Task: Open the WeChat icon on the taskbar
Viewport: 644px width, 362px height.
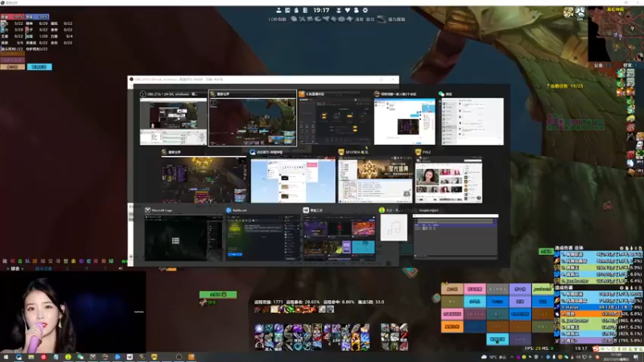Action: (80, 357)
